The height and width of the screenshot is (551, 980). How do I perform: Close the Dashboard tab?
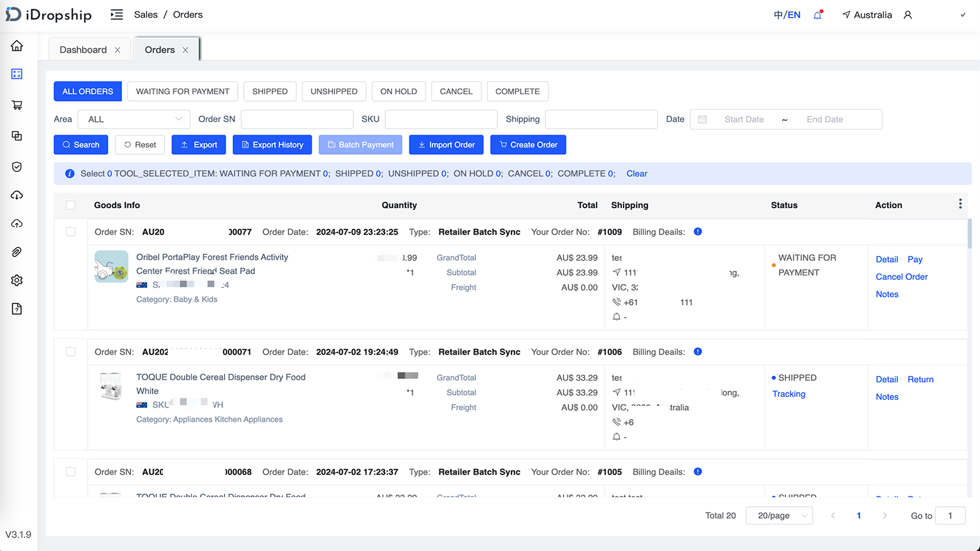118,50
